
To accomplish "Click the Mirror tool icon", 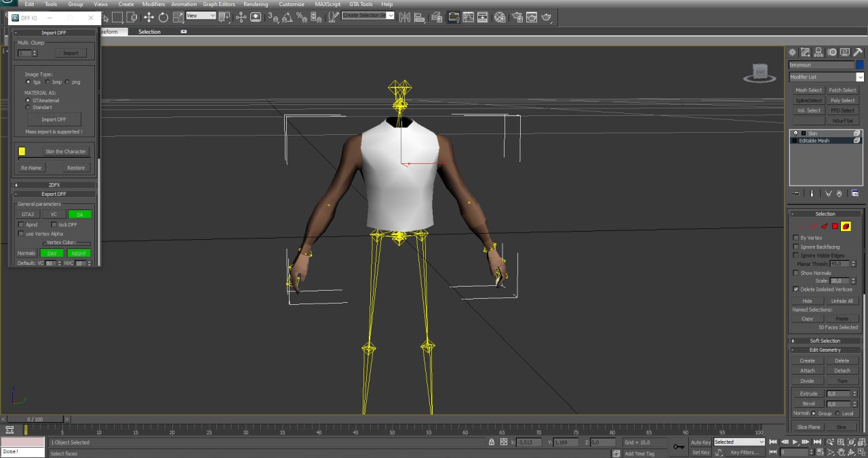I will pos(404,18).
